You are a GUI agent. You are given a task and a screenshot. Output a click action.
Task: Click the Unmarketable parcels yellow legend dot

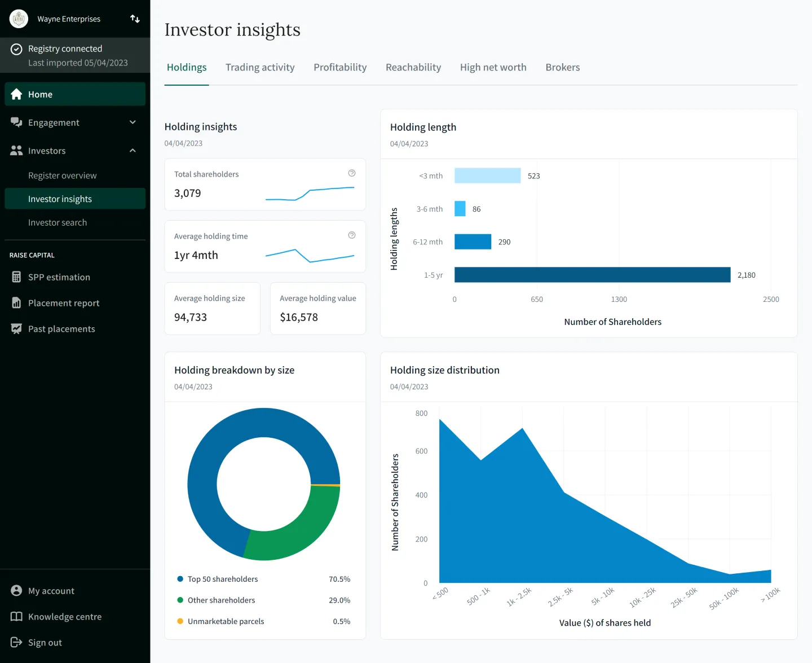coord(180,621)
